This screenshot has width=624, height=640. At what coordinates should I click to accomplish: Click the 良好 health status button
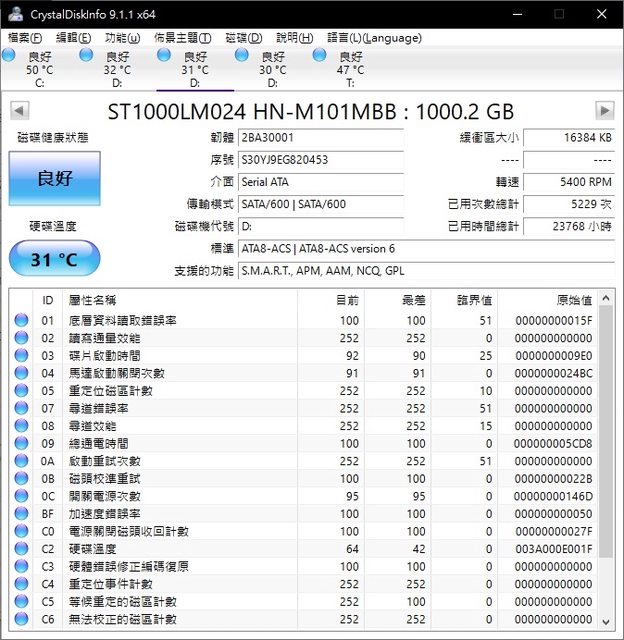coord(55,179)
